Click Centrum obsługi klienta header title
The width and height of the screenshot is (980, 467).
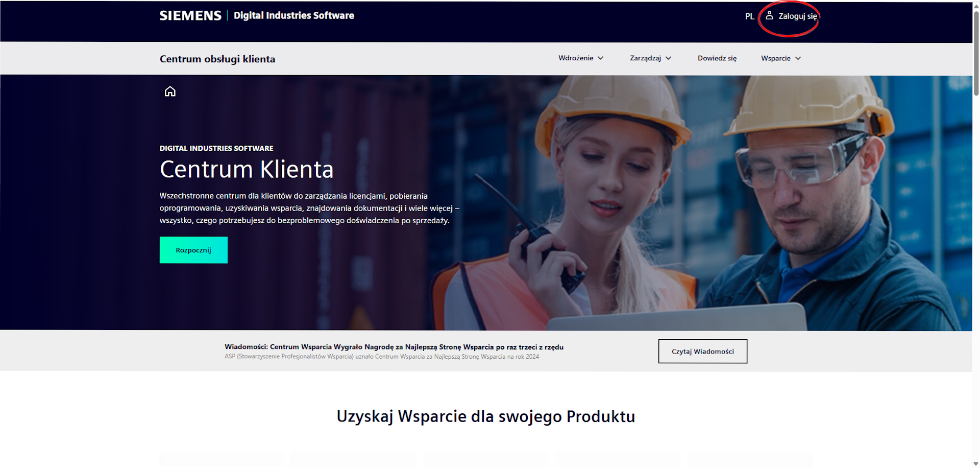pos(217,59)
